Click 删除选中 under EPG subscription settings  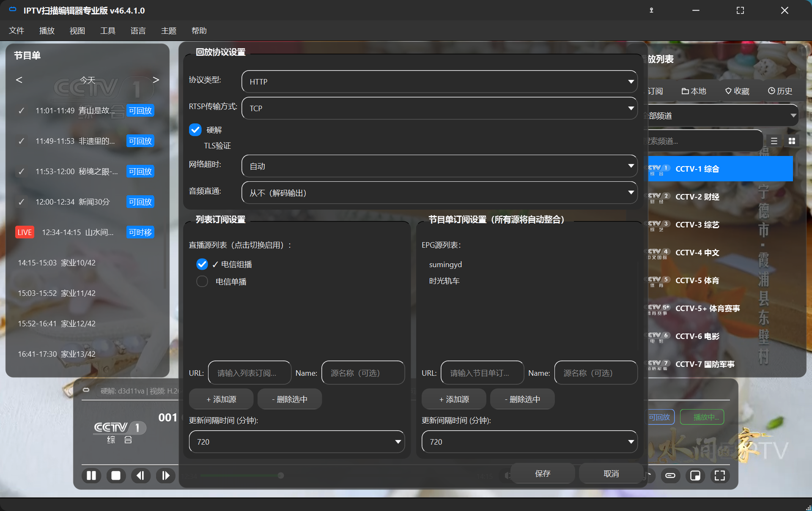click(522, 399)
